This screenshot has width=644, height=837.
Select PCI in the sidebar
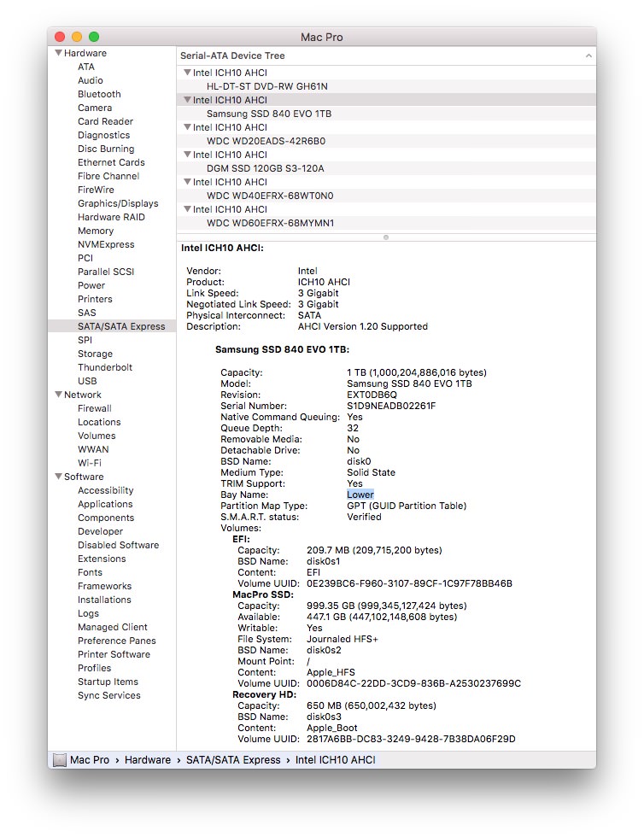point(85,258)
